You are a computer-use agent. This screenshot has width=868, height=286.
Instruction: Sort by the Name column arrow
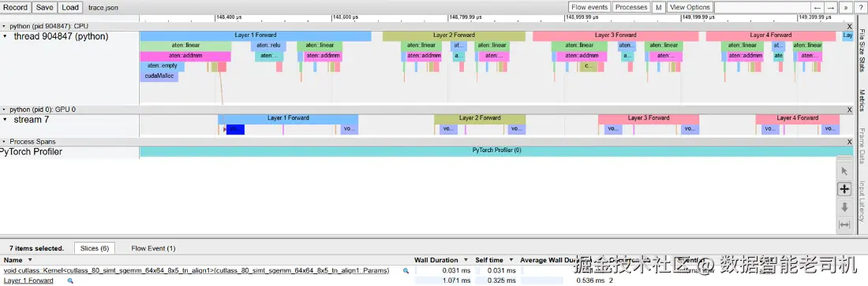30,260
